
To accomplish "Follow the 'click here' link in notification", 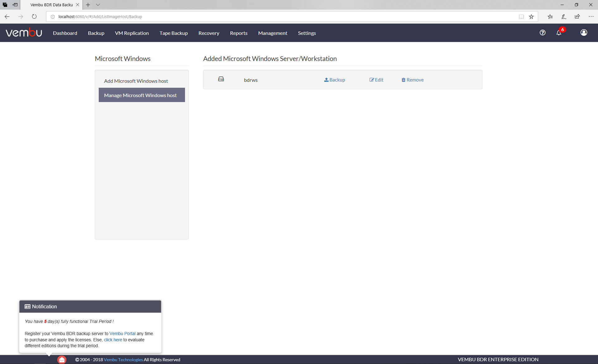I will pyautogui.click(x=113, y=340).
